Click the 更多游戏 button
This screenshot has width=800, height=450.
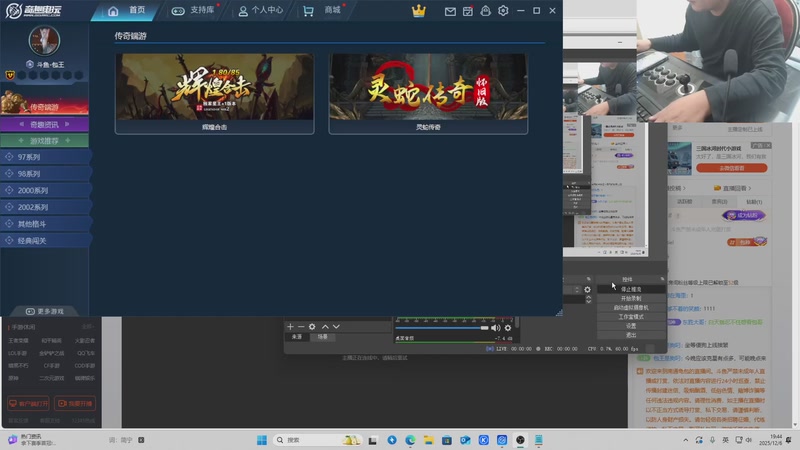(45, 311)
